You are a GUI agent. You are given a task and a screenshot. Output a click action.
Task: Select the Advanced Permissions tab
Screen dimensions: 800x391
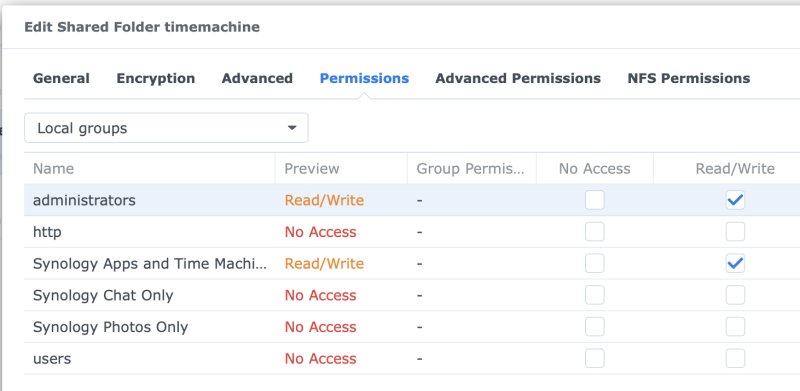[518, 79]
